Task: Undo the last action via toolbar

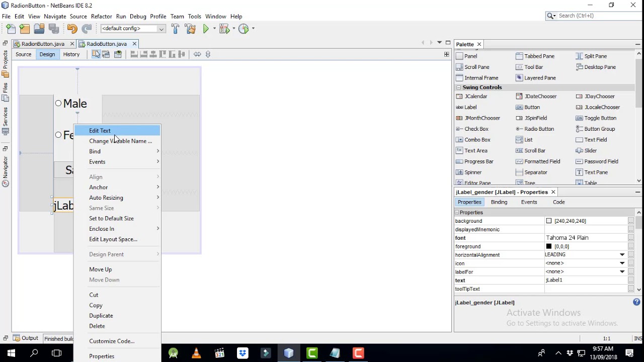Action: (72, 29)
